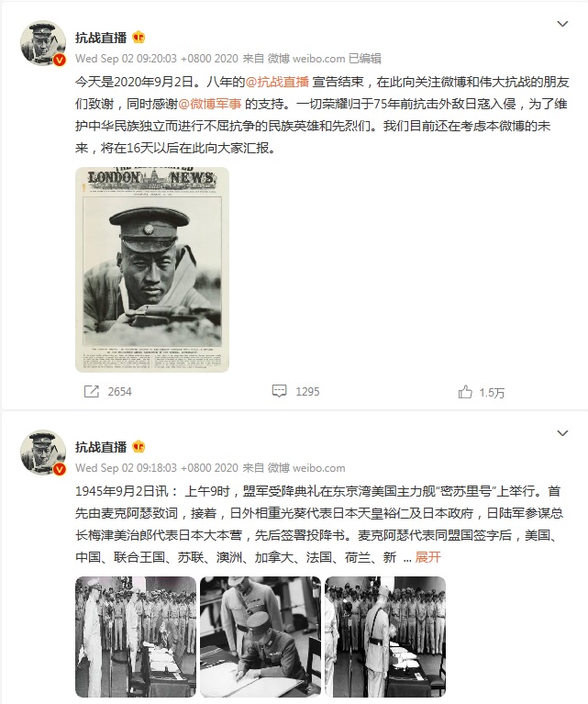Expand options chevron on second post
The height and width of the screenshot is (704, 588).
(x=562, y=433)
